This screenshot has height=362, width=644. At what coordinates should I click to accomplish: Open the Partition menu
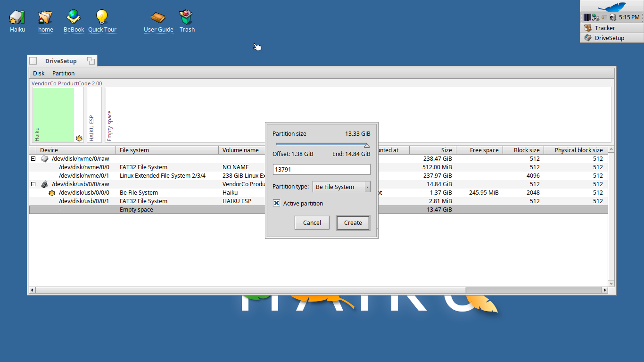click(x=63, y=73)
